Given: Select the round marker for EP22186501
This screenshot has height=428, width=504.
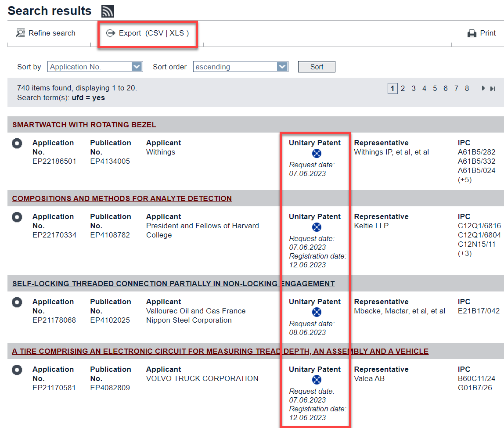Looking at the screenshot, I should [17, 144].
